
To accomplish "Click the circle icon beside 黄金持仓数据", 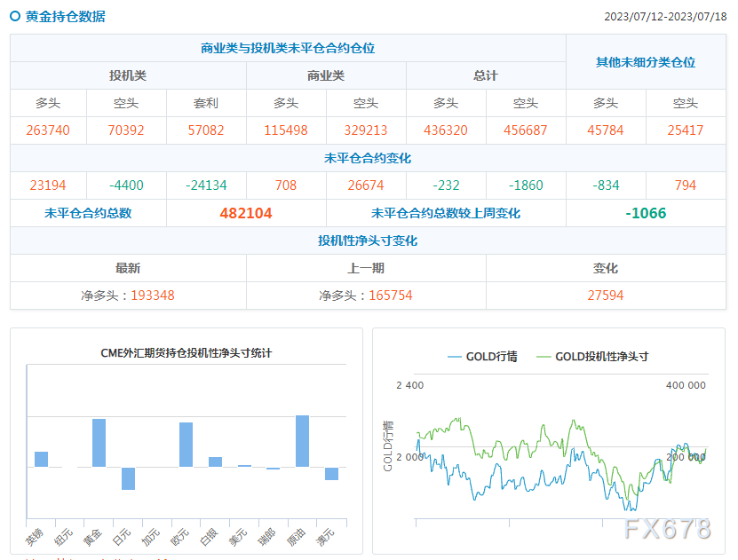I will coord(15,17).
